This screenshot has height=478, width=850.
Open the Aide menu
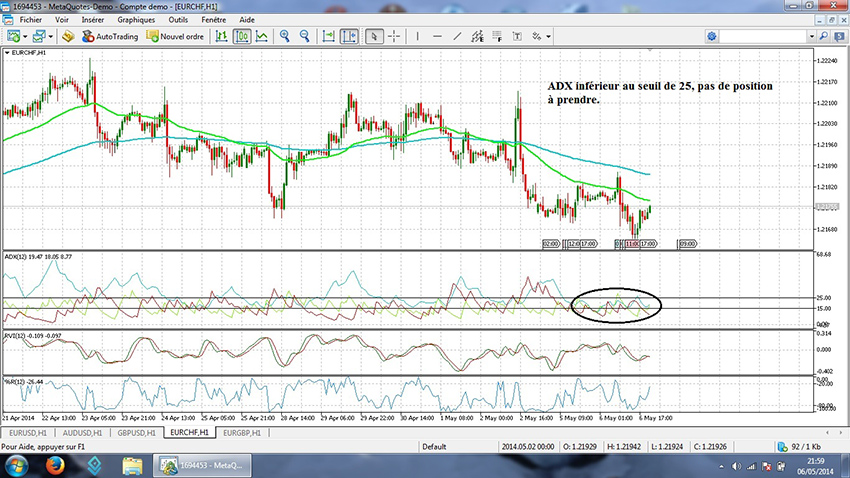[x=247, y=20]
